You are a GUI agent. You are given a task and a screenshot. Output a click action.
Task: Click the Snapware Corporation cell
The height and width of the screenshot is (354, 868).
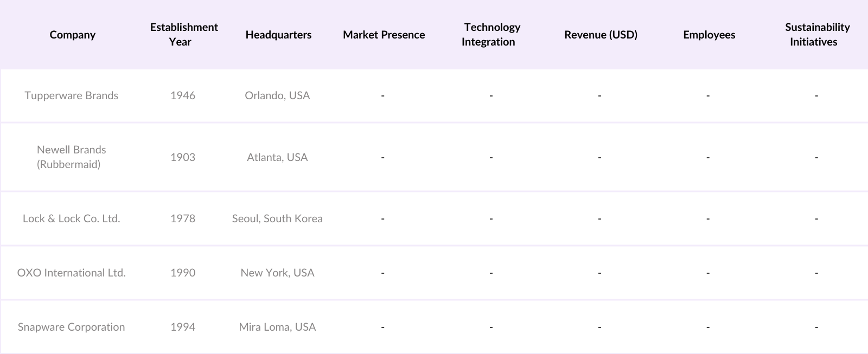71,327
